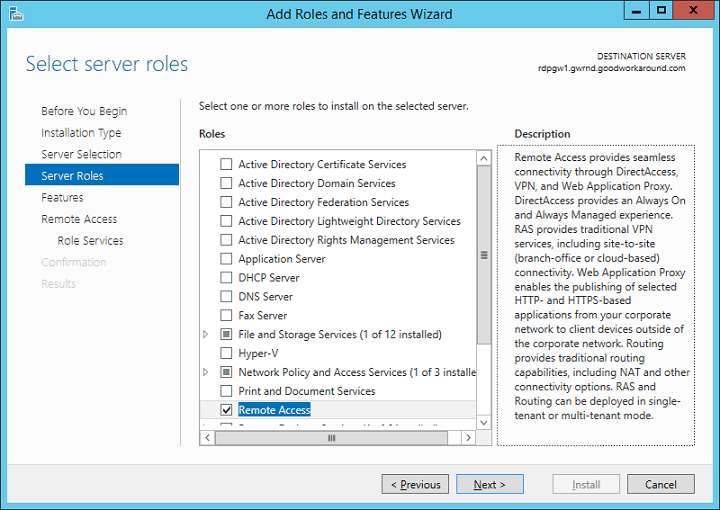Uncheck the Remote Access role
Image resolution: width=720 pixels, height=510 pixels.
point(226,410)
